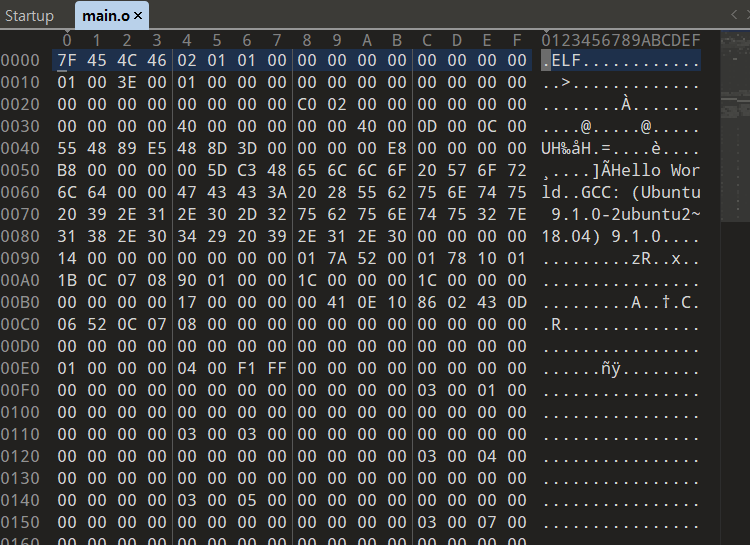Select byte 07 in row 0150
The height and width of the screenshot is (545, 750).
point(487,523)
